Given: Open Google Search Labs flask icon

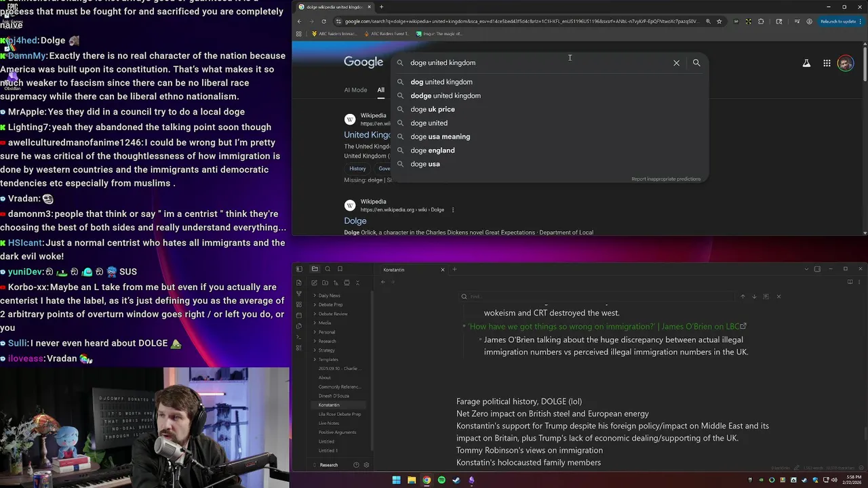Looking at the screenshot, I should pos(806,63).
